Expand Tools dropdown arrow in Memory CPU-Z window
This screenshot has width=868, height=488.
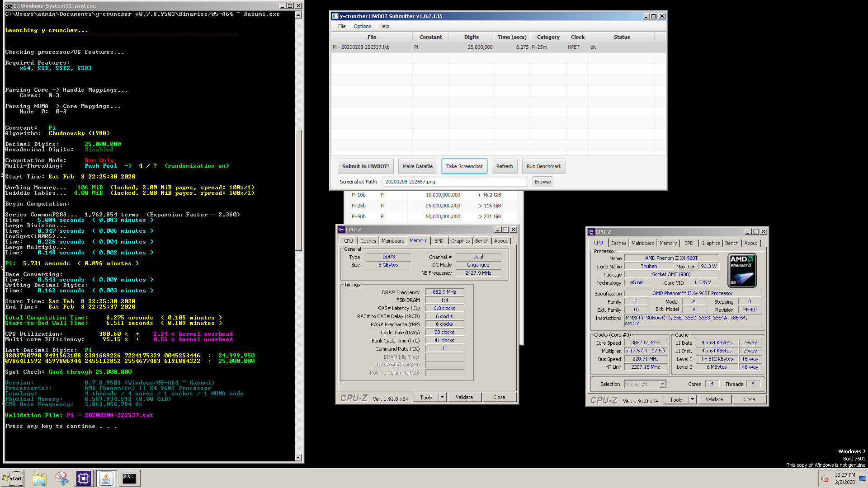click(x=443, y=397)
